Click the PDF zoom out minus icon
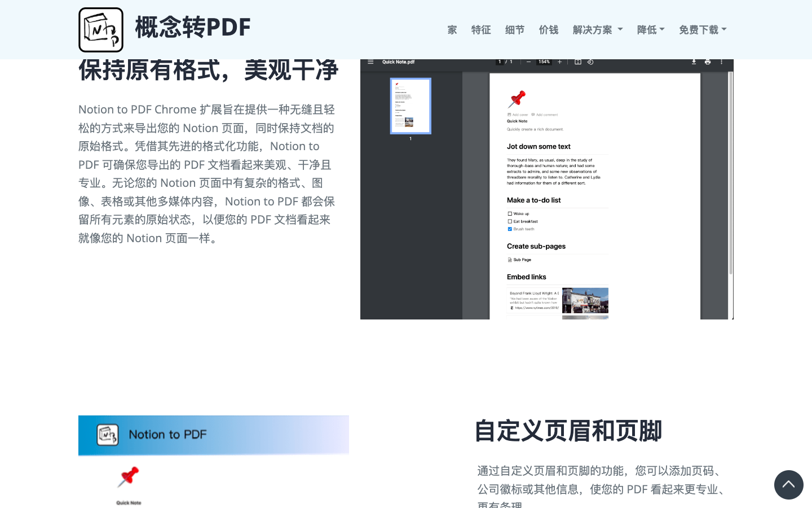The image size is (812, 508). pos(528,62)
